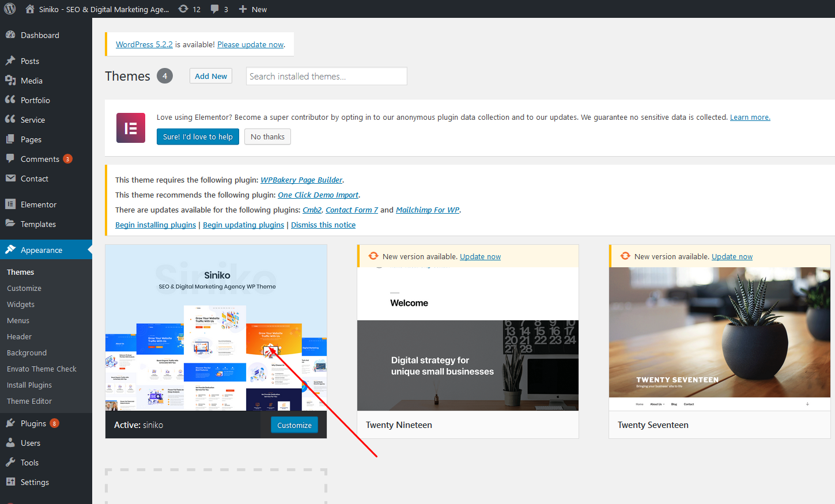Click the Cmb2 plugin link
The width and height of the screenshot is (835, 504).
[x=312, y=210]
